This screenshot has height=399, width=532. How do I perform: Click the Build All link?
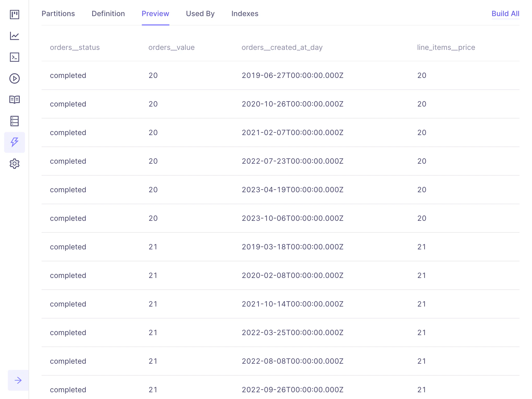tap(505, 14)
